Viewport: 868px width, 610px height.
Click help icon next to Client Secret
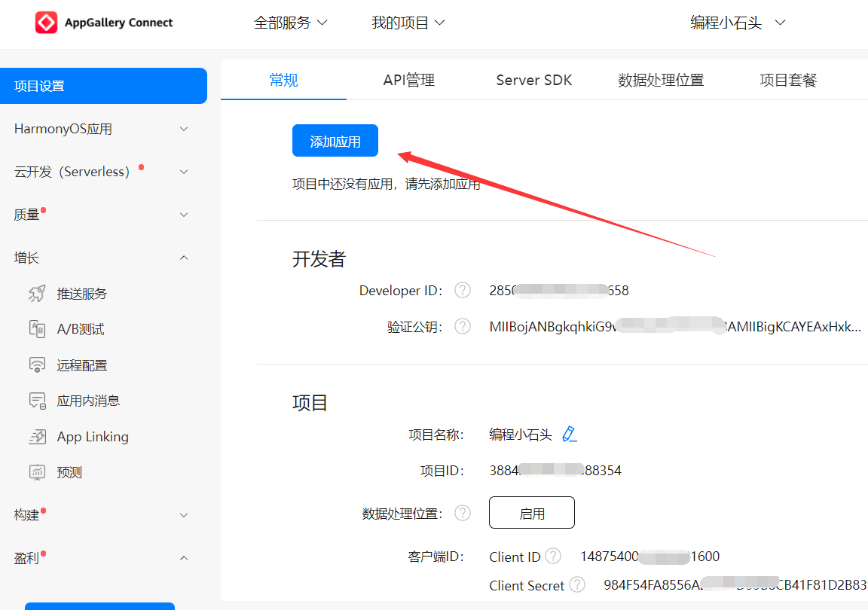point(577,584)
